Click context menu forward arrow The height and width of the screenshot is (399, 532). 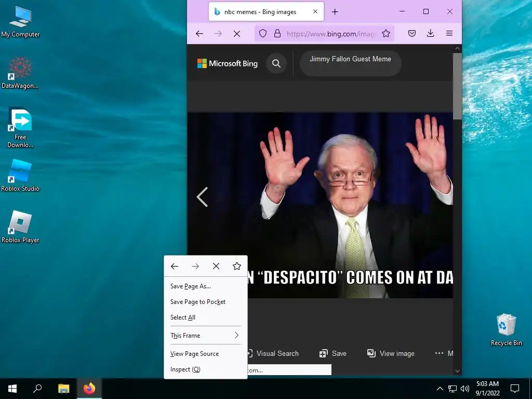click(x=195, y=267)
